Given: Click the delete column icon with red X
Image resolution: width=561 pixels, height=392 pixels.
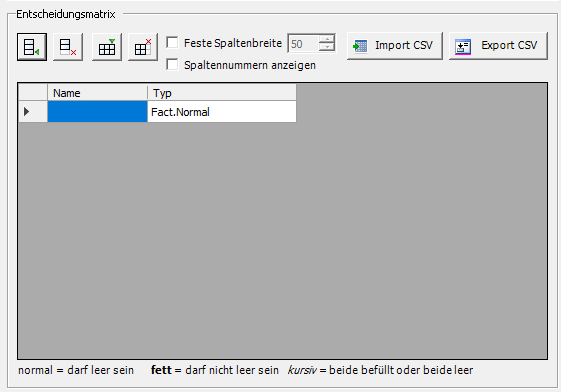Looking at the screenshot, I should click(x=143, y=47).
